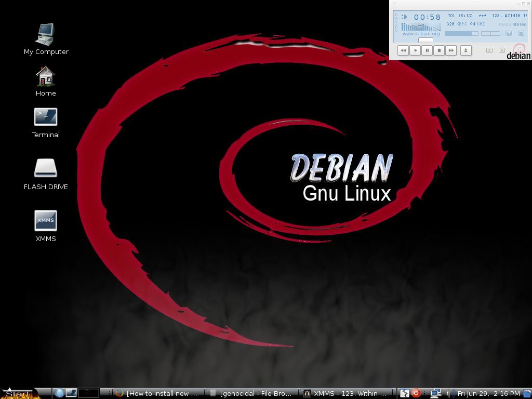The image size is (532, 399).
Task: Click the play button in XMMS
Action: click(x=415, y=50)
